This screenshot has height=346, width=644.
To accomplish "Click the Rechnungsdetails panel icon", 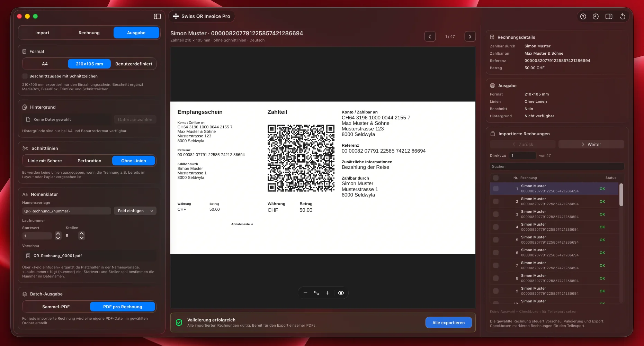I will click(x=492, y=37).
